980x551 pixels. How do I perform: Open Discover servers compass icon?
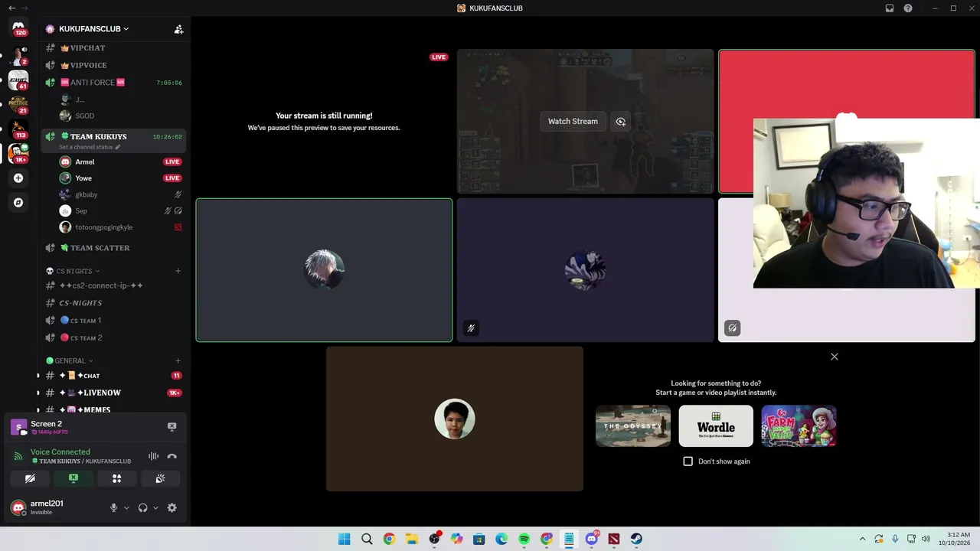coord(18,203)
